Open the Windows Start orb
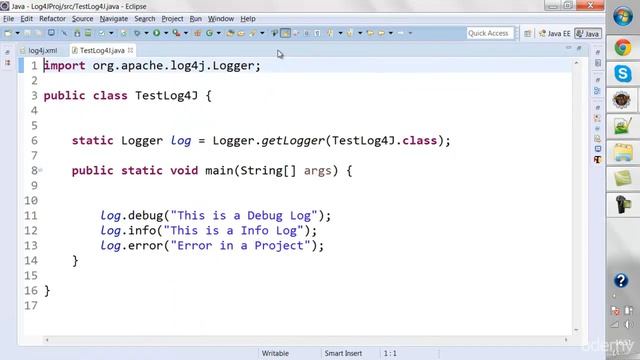 [623, 16]
